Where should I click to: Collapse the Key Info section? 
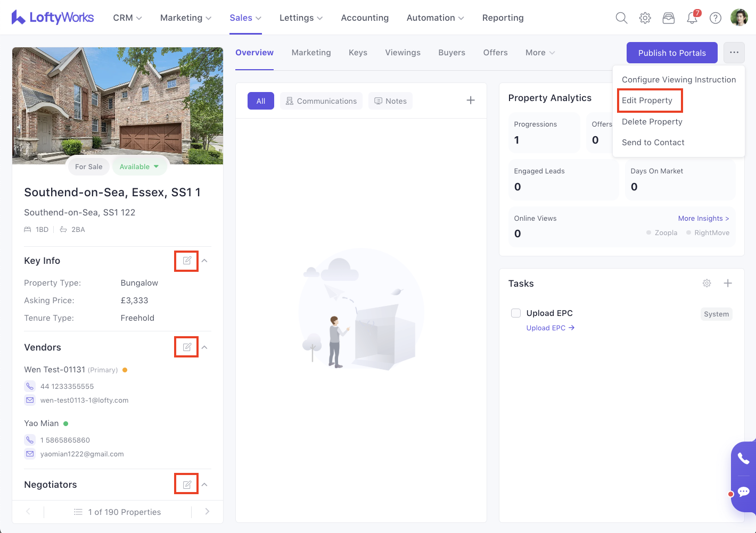(204, 261)
